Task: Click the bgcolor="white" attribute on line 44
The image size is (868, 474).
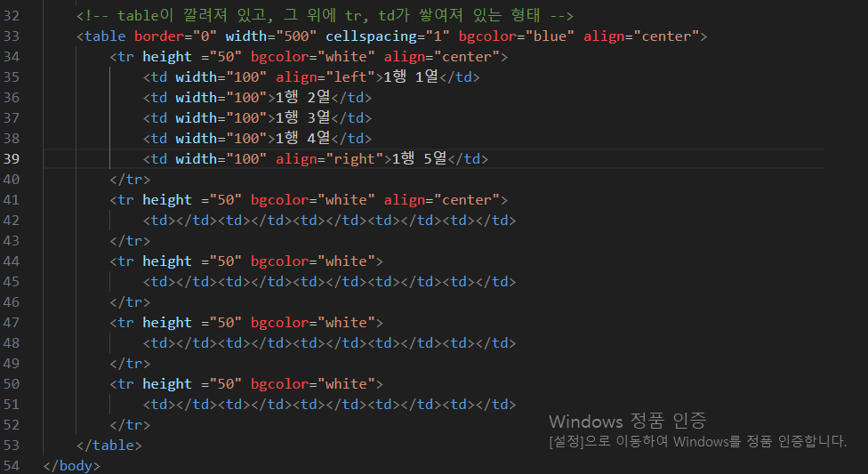Action: (x=313, y=261)
